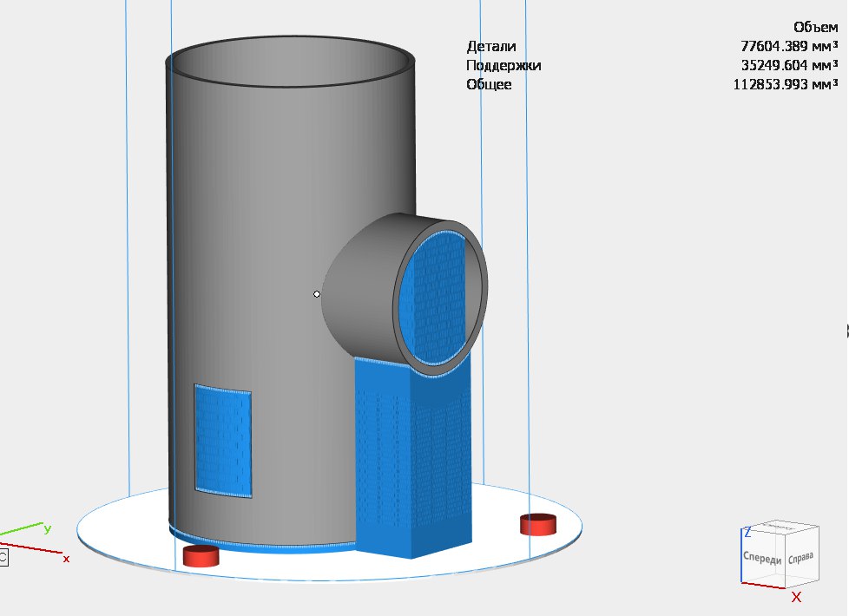Select the main gray cylinder body

(x=260, y=260)
